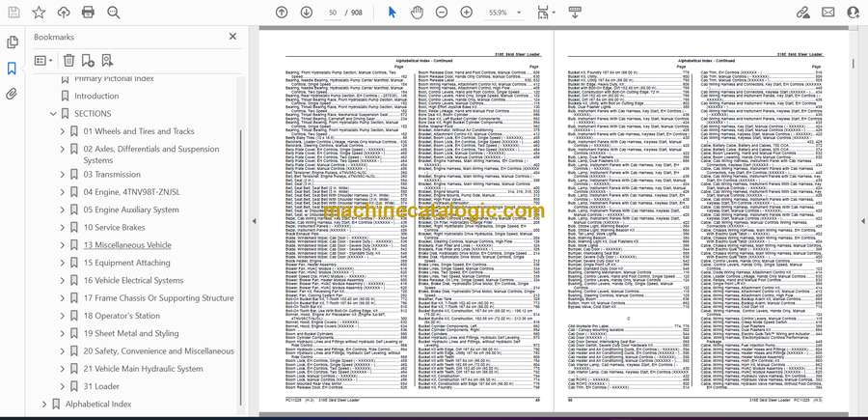
Task: Click the document vertical scrollbar
Action: [854, 64]
